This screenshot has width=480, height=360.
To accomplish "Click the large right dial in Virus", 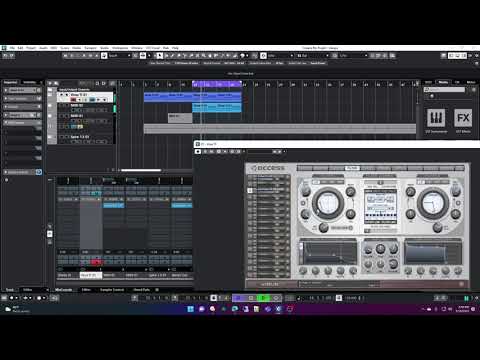I will (x=433, y=203).
